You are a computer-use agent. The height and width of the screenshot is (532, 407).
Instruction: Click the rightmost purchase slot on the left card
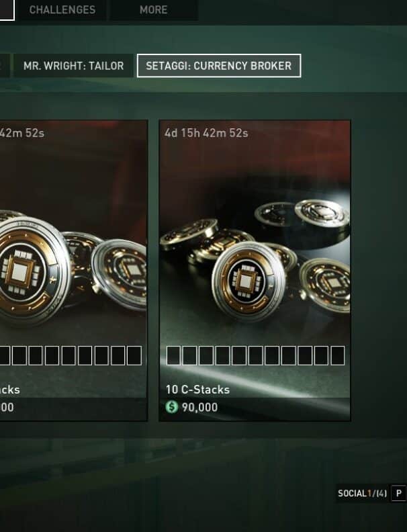click(134, 355)
